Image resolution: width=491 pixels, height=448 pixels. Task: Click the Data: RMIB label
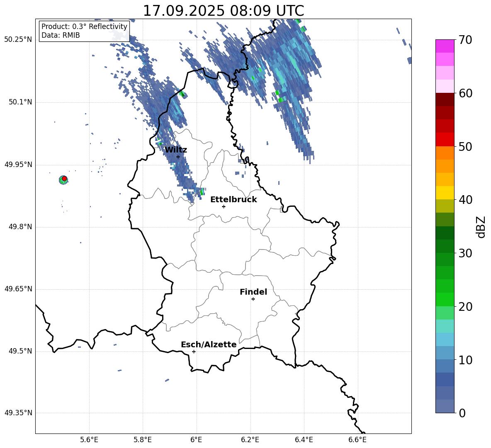(61, 35)
